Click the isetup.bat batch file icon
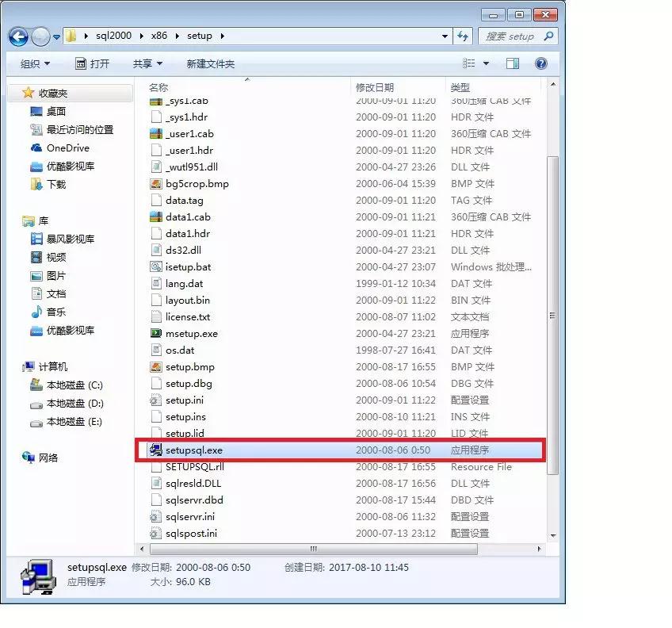 tap(156, 266)
